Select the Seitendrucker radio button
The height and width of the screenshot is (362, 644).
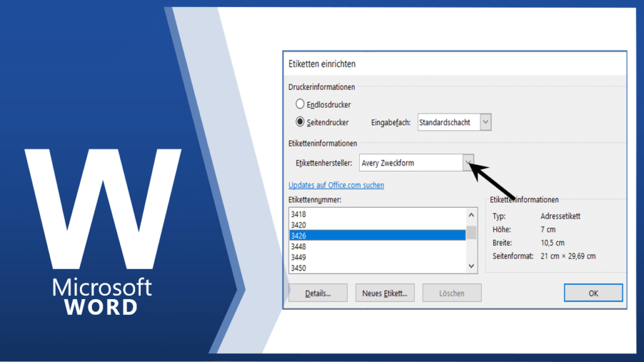point(300,122)
